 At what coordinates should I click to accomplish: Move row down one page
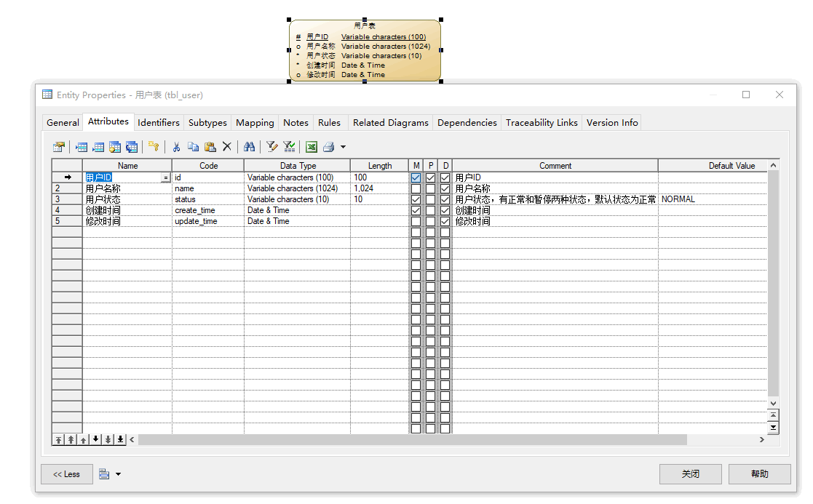(x=108, y=440)
